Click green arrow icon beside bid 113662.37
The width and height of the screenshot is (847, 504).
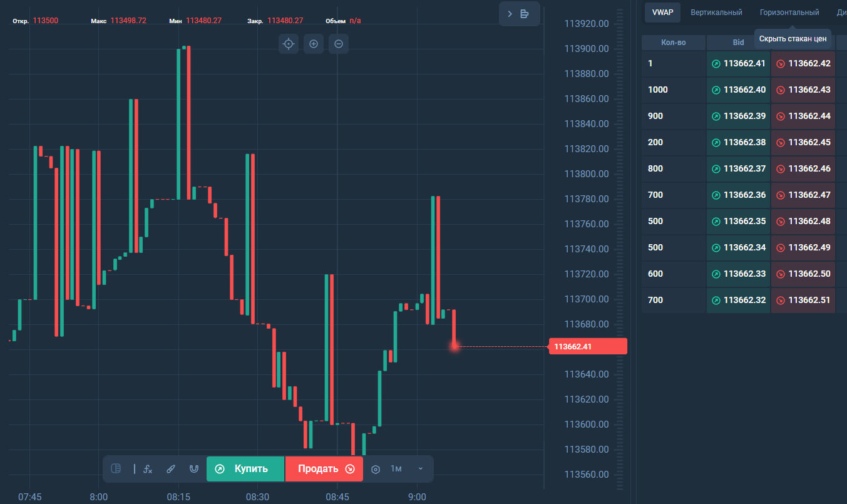(x=716, y=169)
